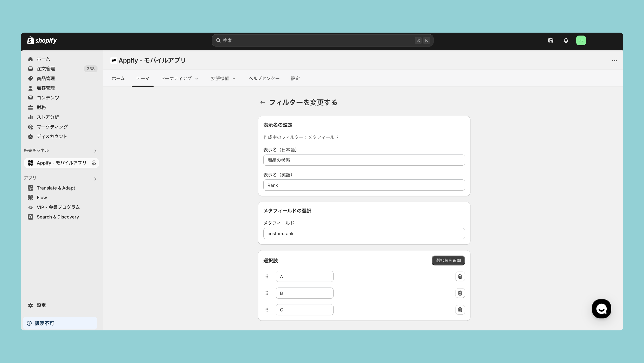Click the drag handle for option B
This screenshot has width=644, height=363.
pos(267,293)
